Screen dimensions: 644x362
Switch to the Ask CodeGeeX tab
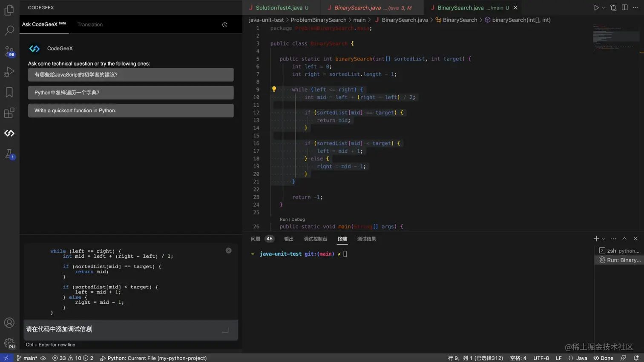pyautogui.click(x=44, y=24)
